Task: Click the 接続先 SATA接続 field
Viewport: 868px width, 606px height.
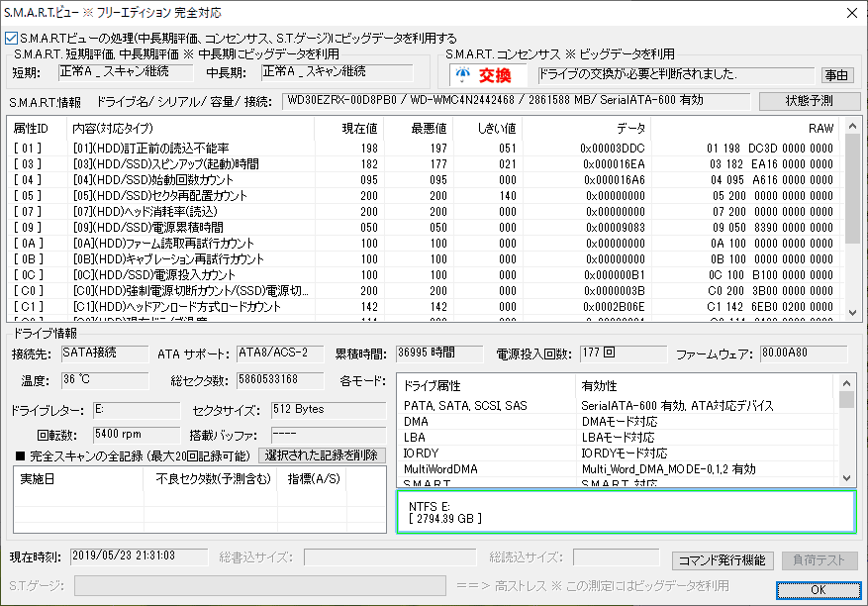Action: pos(105,353)
